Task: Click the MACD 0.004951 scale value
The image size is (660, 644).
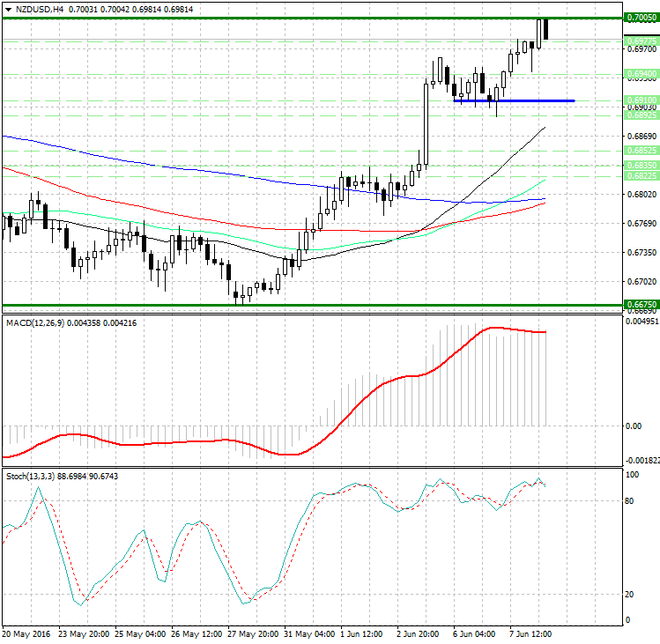Action: pos(642,322)
